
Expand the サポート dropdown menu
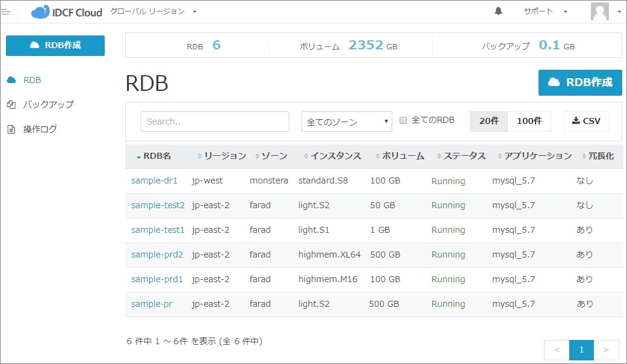coord(545,11)
